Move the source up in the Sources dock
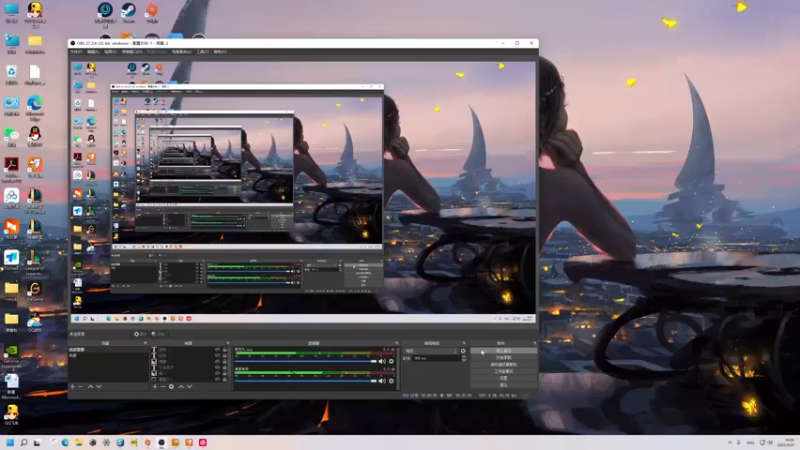 pyautogui.click(x=181, y=387)
